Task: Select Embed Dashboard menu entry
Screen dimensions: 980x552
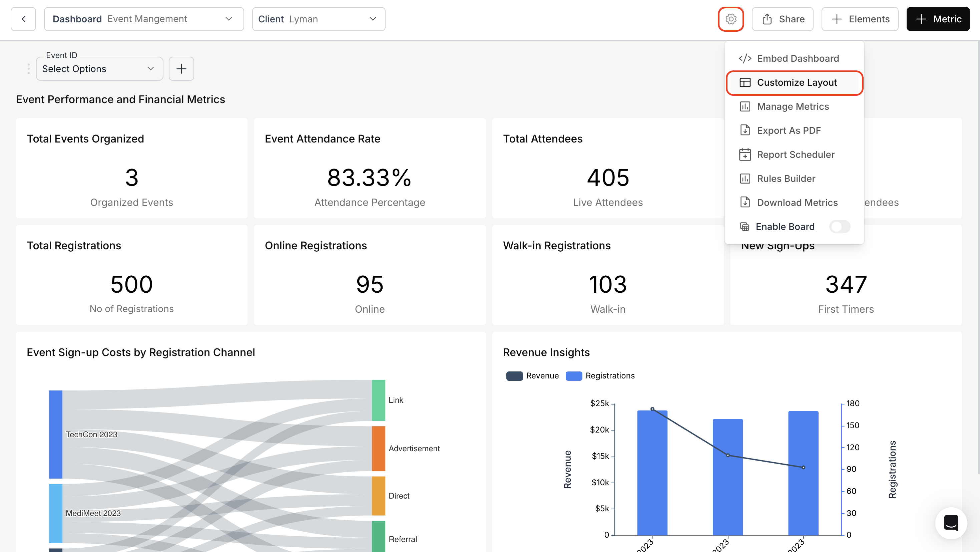Action: (798, 58)
